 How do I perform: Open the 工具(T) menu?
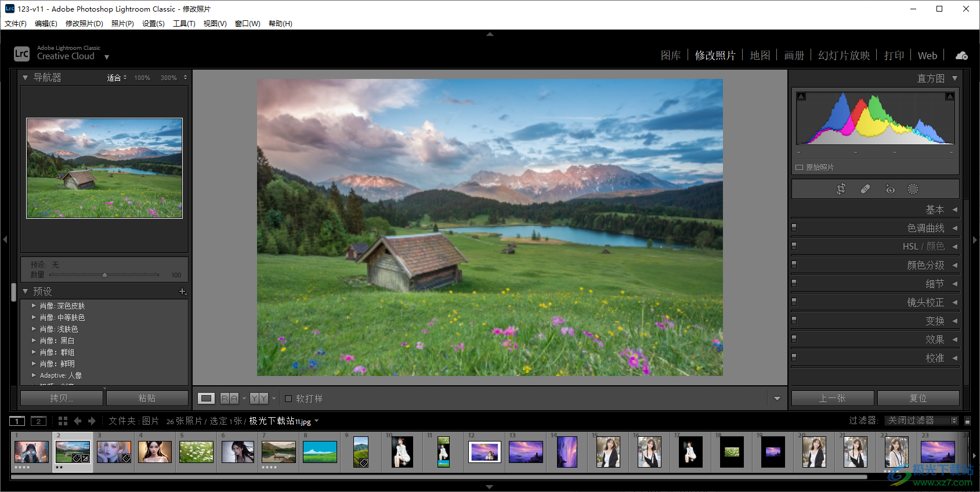tap(184, 24)
